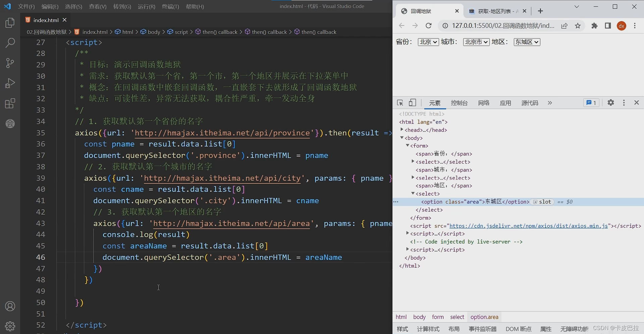644x334 pixels.
Task: Open DevTools customize three-dot menu
Action: [x=624, y=103]
